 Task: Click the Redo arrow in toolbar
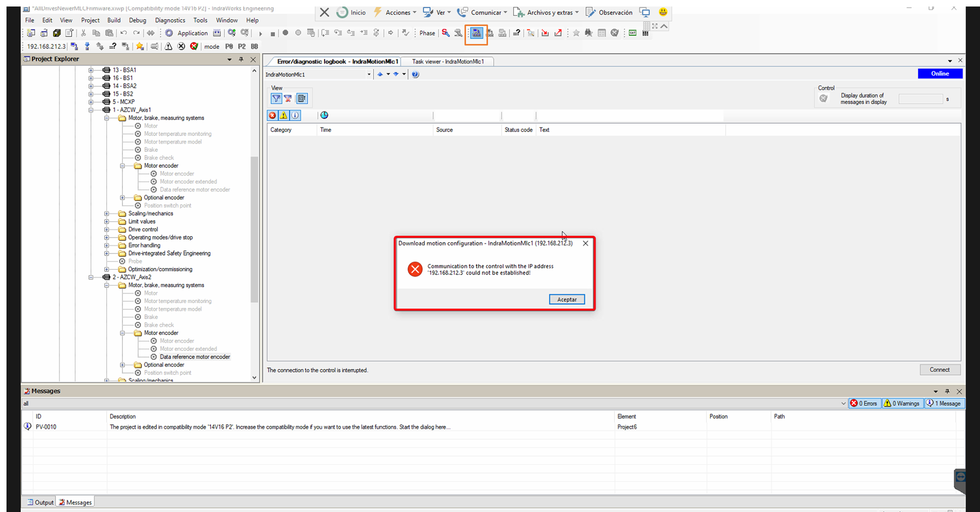(x=136, y=33)
